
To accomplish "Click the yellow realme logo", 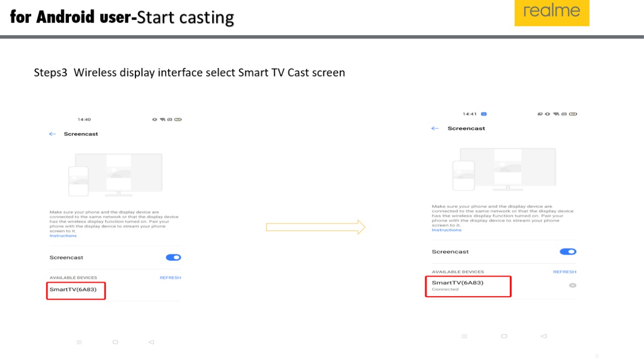I will coord(551,13).
